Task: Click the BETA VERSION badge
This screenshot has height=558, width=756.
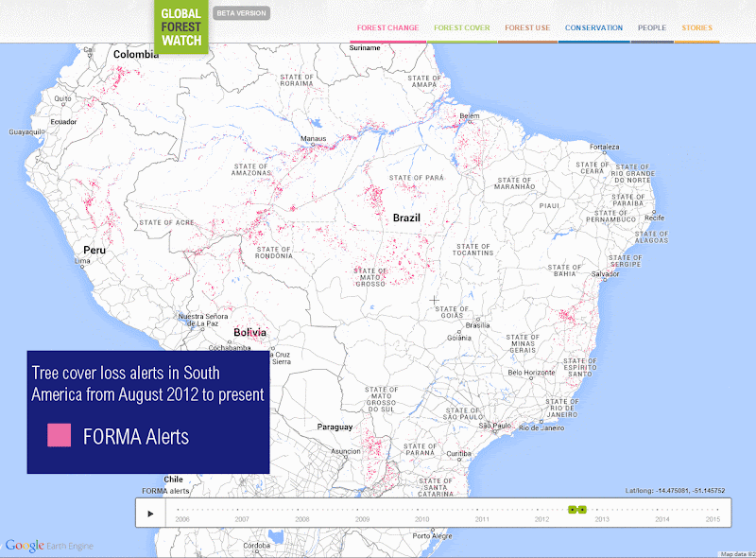Action: click(241, 12)
